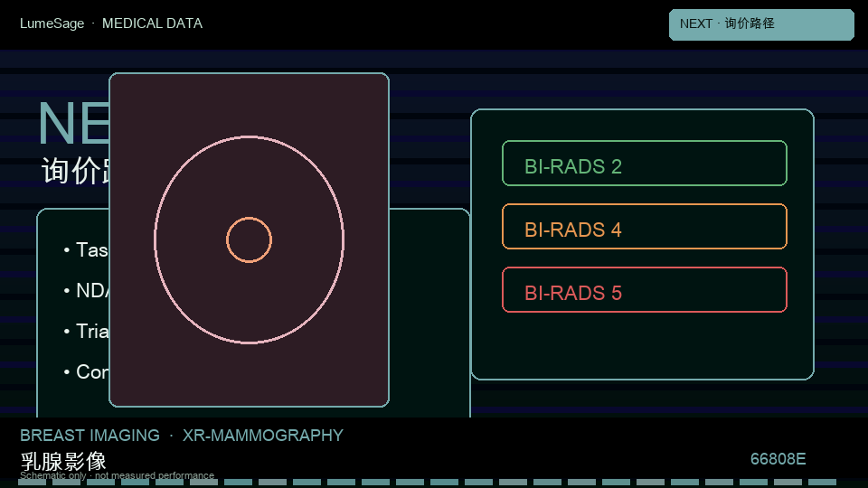The width and height of the screenshot is (868, 488).
Task: Click the BREAST IMAGING caption text
Action: coord(90,436)
